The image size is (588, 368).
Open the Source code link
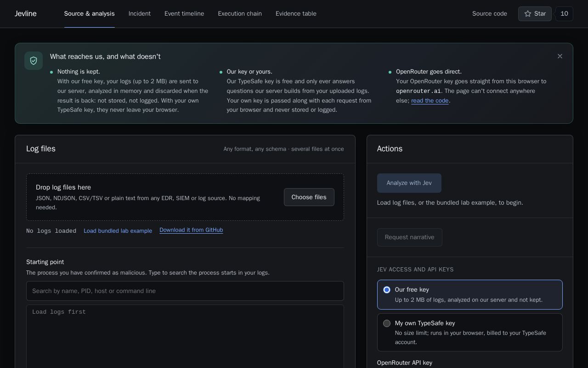pyautogui.click(x=490, y=14)
